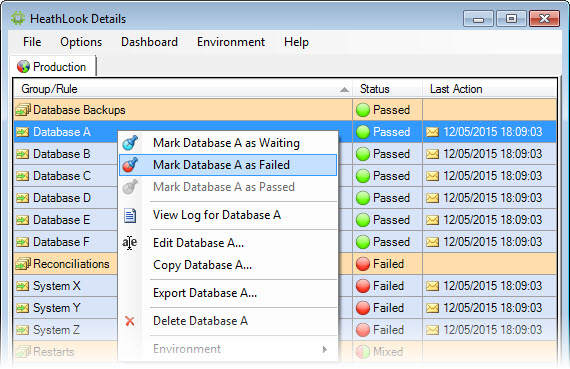Click the red flask icon for Failed
The image size is (570, 369).
[130, 165]
